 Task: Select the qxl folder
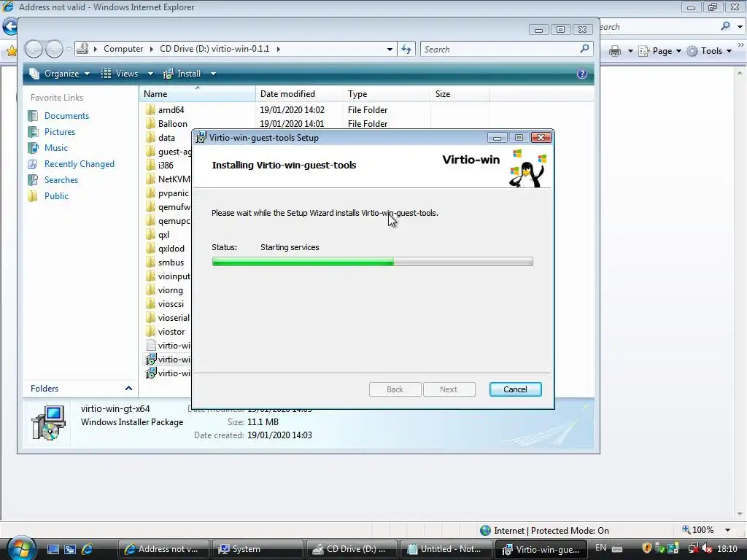click(x=163, y=235)
